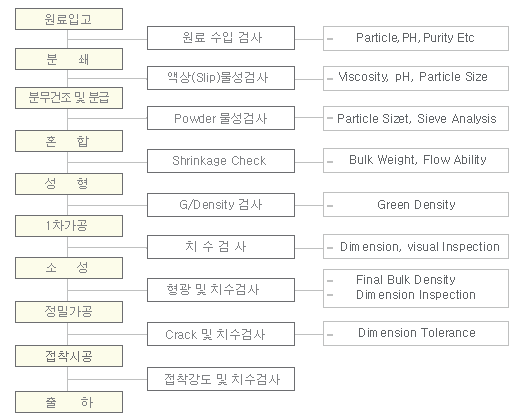Select the Crack 및 치수검사 box
This screenshot has width=526, height=420.
pos(221,334)
